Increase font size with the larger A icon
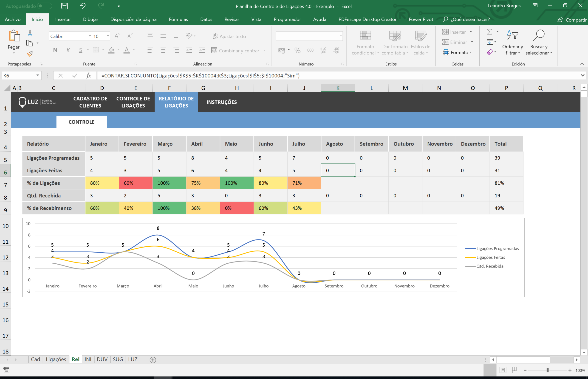Viewport: 588px width, 379px height. [117, 36]
